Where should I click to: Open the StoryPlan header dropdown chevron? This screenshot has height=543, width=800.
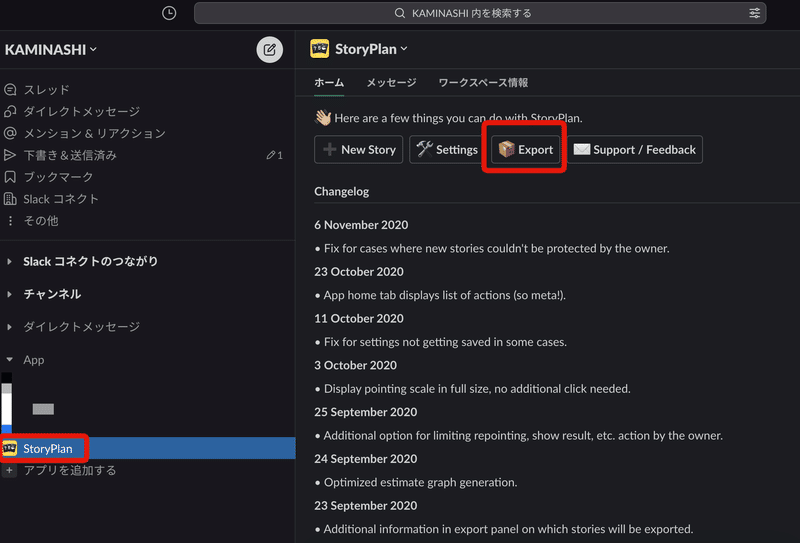(x=404, y=48)
